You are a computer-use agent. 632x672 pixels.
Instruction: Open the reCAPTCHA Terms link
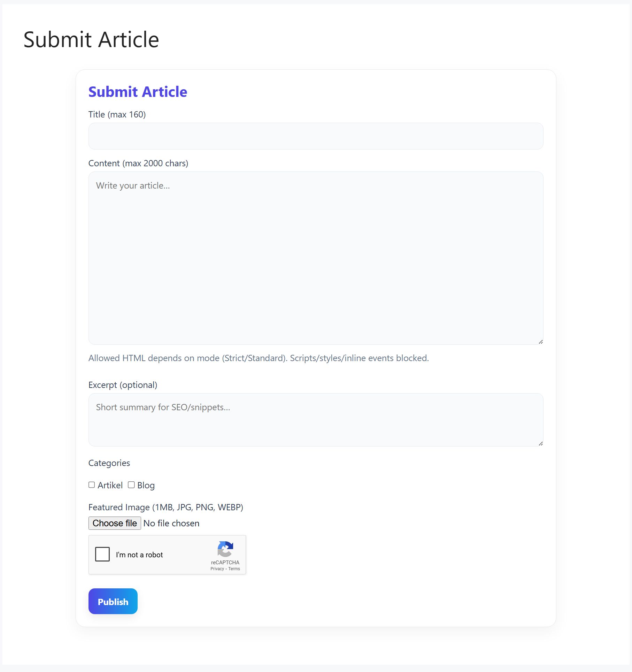234,569
